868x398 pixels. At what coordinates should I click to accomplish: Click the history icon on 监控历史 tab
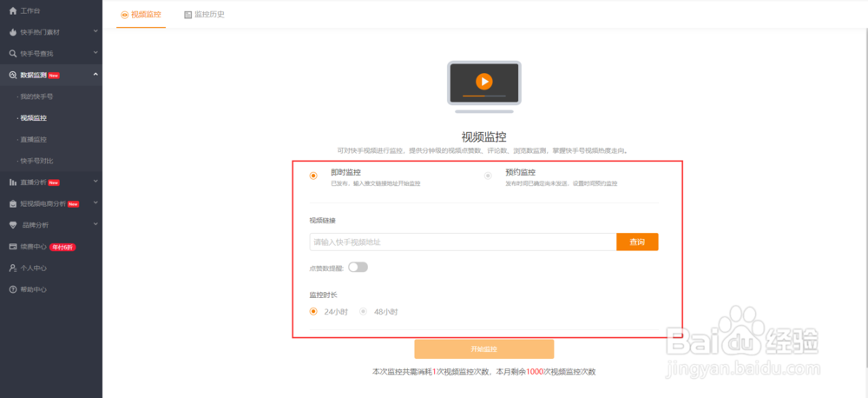(188, 15)
